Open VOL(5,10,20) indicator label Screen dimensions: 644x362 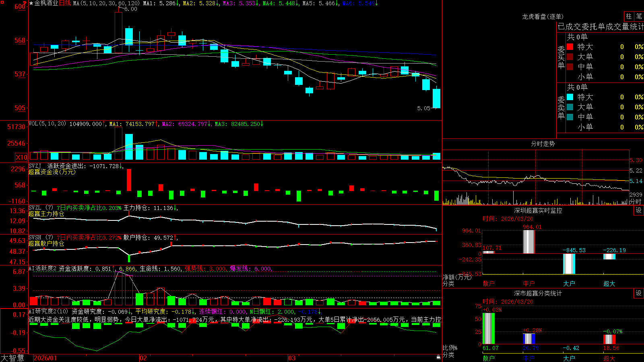pos(47,124)
